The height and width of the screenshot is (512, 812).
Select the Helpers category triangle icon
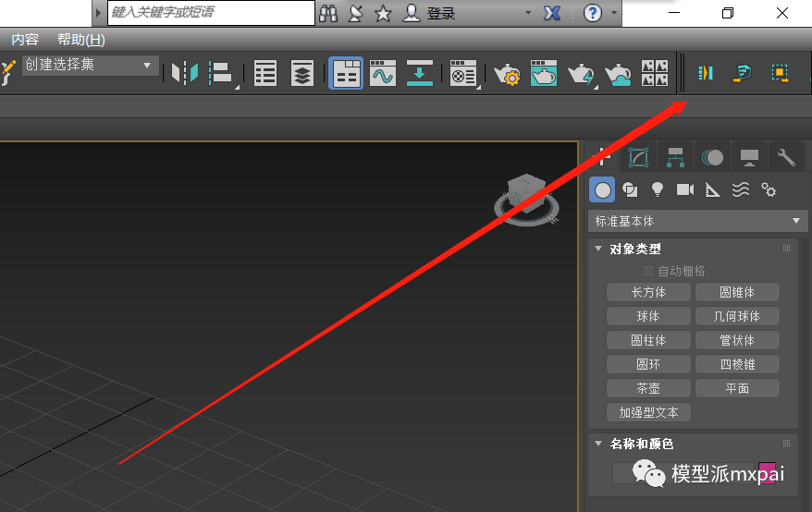tap(712, 190)
